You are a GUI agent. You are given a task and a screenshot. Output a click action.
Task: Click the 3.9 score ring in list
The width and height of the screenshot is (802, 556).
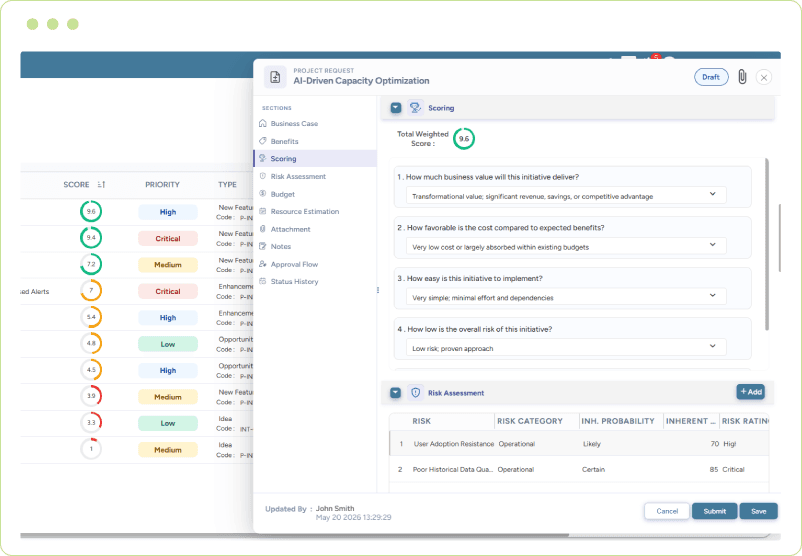click(91, 396)
